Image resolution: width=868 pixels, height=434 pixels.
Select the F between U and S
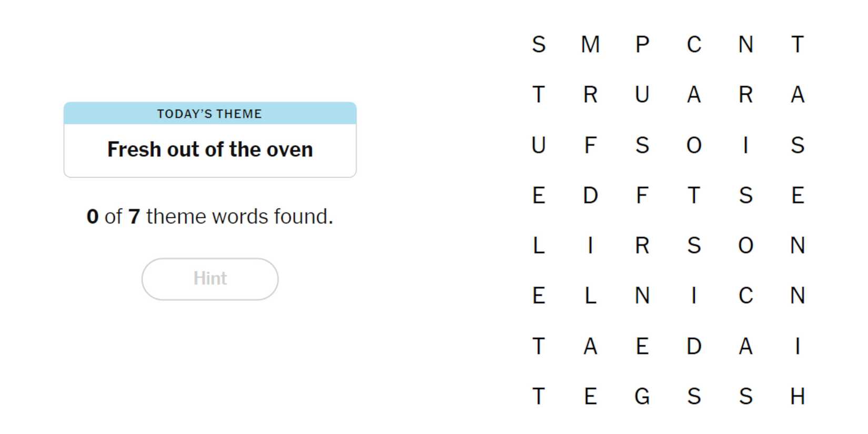tap(590, 145)
